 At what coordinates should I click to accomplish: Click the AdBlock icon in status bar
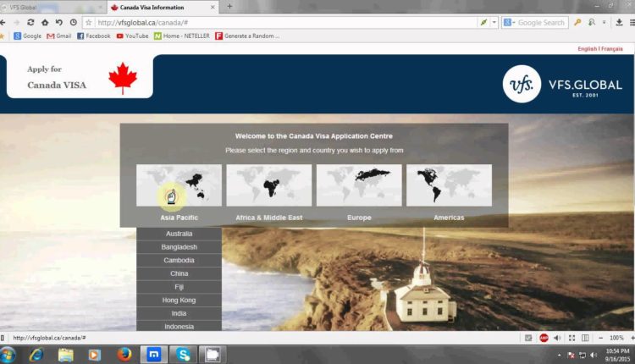[544, 338]
